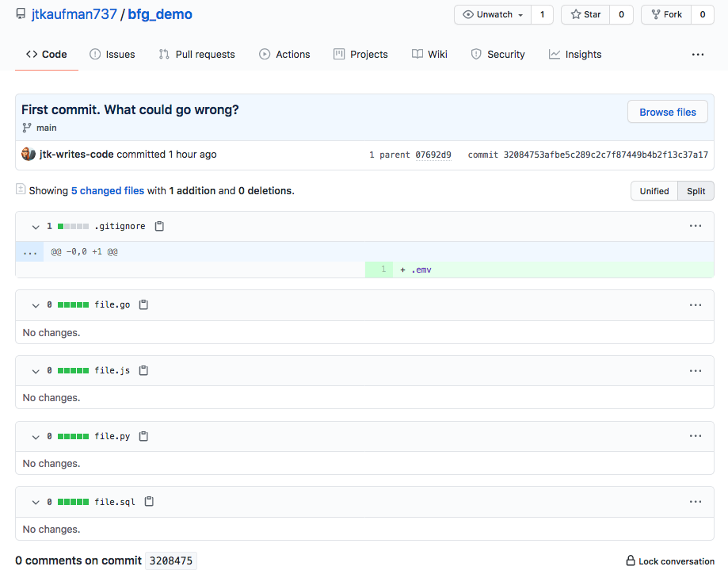
Task: Select the Unified diff view
Action: pos(654,190)
